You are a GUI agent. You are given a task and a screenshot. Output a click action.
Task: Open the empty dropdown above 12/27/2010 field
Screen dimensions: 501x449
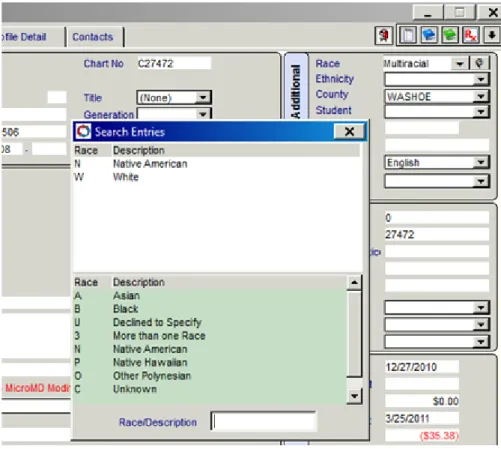[481, 342]
